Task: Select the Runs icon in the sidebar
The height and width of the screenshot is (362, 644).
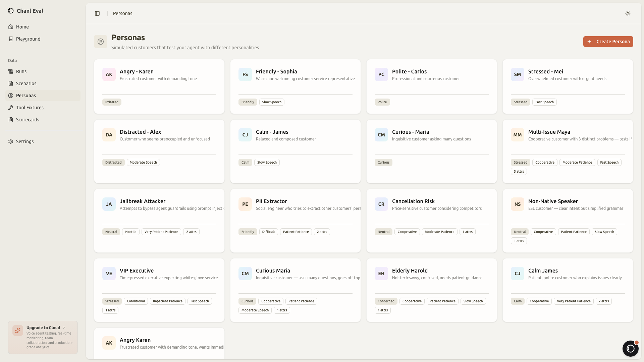Action: click(x=11, y=71)
